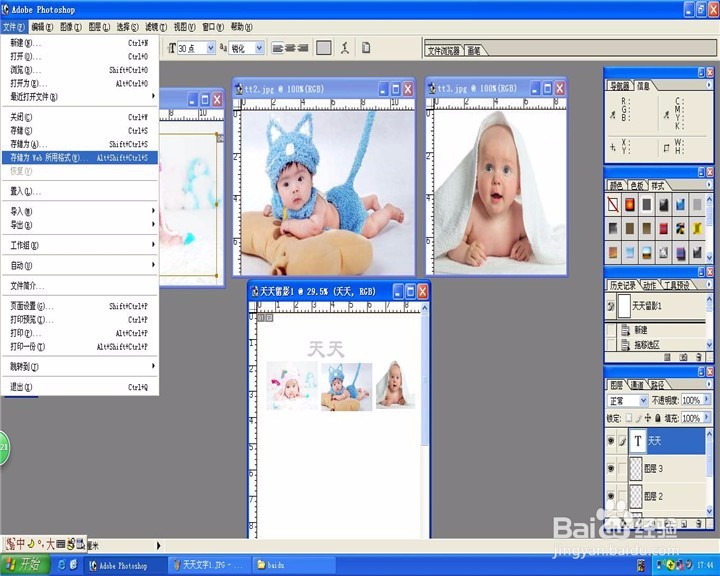This screenshot has width=720, height=576.
Task: Set history brush source for 新建 state
Action: coord(611,330)
